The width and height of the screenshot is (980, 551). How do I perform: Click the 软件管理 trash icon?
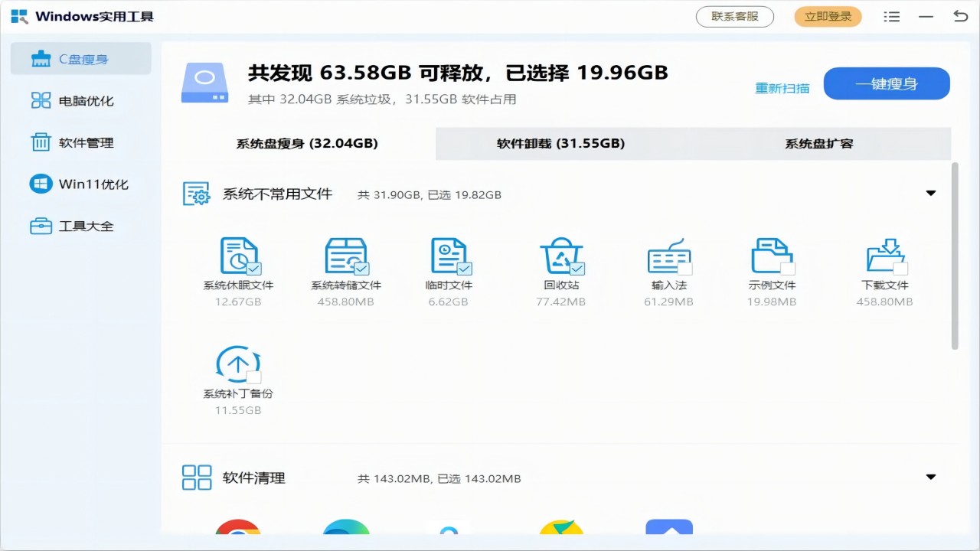click(41, 142)
